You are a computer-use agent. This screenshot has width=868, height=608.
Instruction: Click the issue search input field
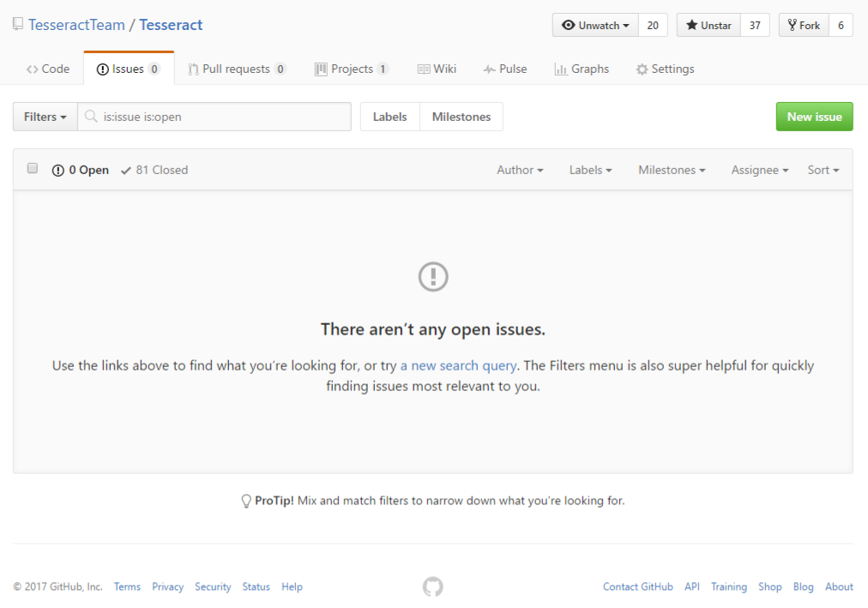[x=214, y=117]
